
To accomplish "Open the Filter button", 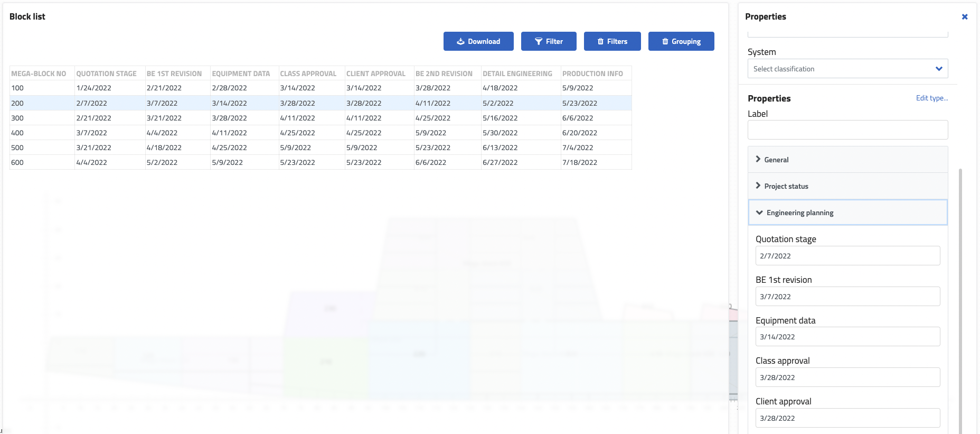I will click(549, 41).
